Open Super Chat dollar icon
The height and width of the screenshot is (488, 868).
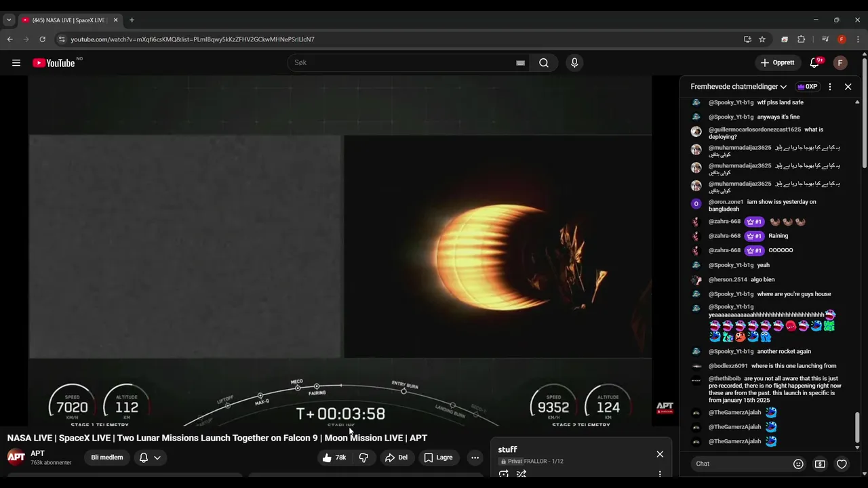(820, 464)
